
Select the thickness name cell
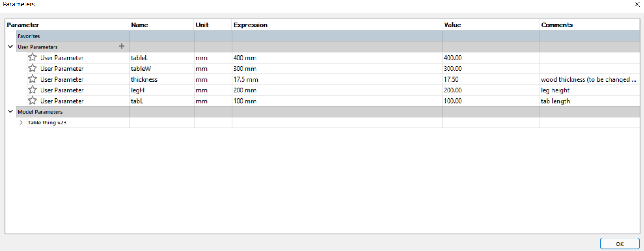[x=162, y=79]
